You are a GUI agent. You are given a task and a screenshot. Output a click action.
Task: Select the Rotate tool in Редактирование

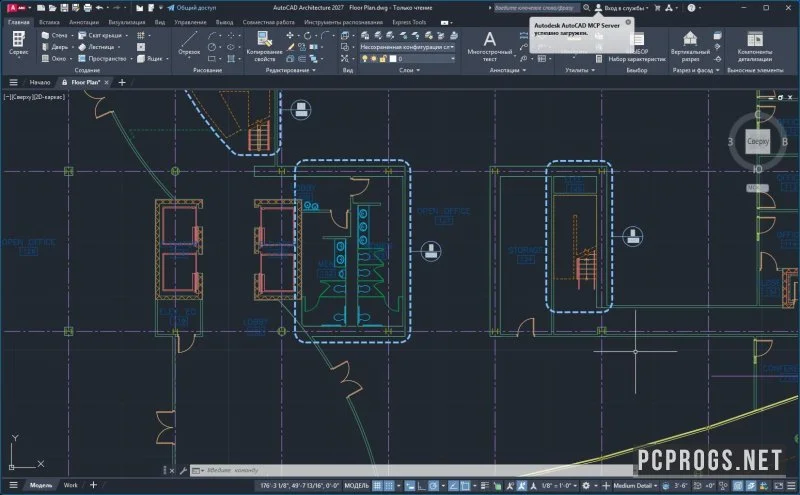click(307, 35)
